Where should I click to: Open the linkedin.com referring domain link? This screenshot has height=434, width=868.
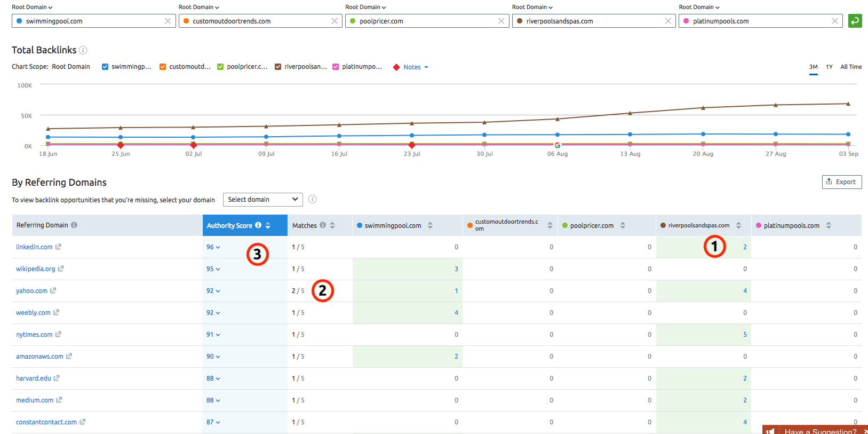click(34, 247)
